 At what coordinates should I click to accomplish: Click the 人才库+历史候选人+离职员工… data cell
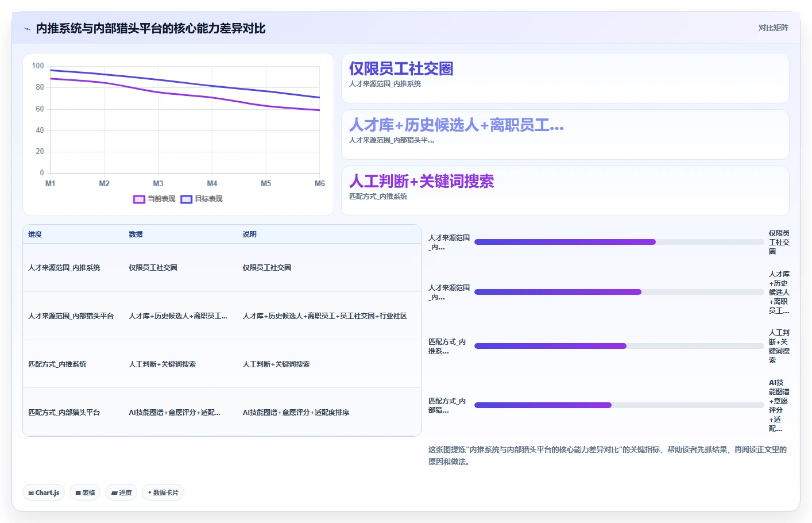178,316
